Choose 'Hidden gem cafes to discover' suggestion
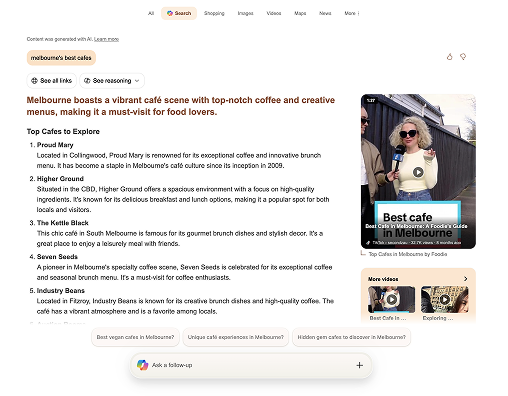 pyautogui.click(x=351, y=337)
